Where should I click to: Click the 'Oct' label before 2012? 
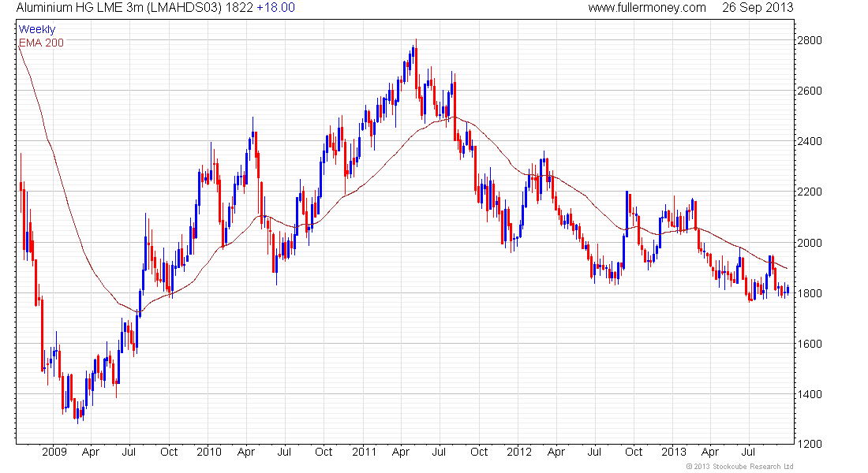pyautogui.click(x=479, y=452)
